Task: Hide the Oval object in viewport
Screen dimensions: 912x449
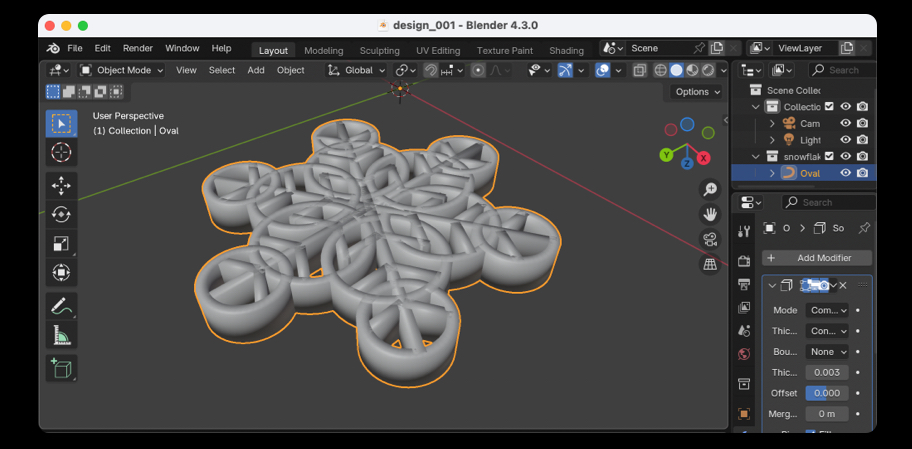Action: (x=845, y=173)
